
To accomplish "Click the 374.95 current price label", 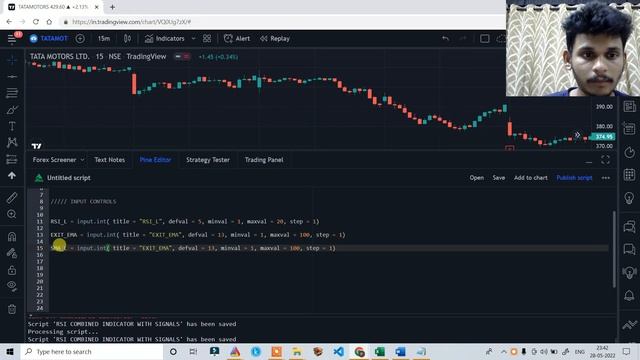I will 604,137.
